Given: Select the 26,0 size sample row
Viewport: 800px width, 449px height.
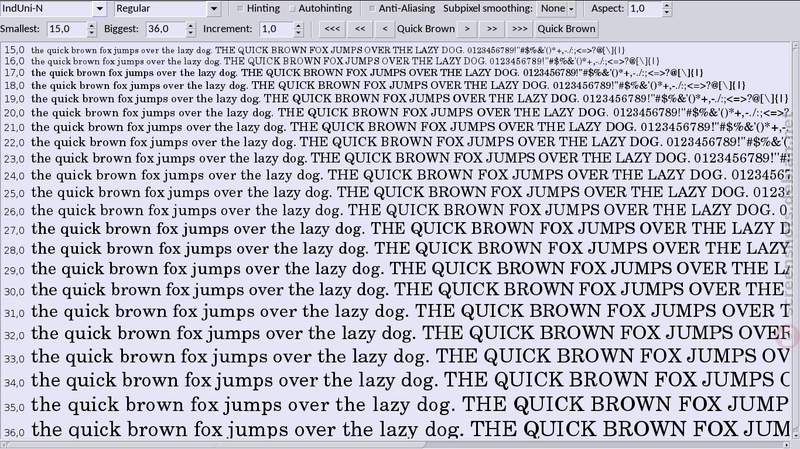Looking at the screenshot, I should coord(396,211).
